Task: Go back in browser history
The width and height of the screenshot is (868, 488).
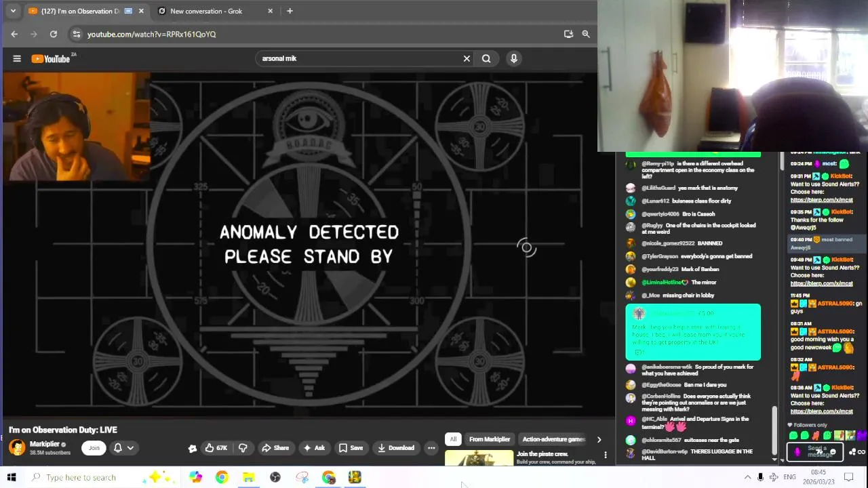Action: 14,34
